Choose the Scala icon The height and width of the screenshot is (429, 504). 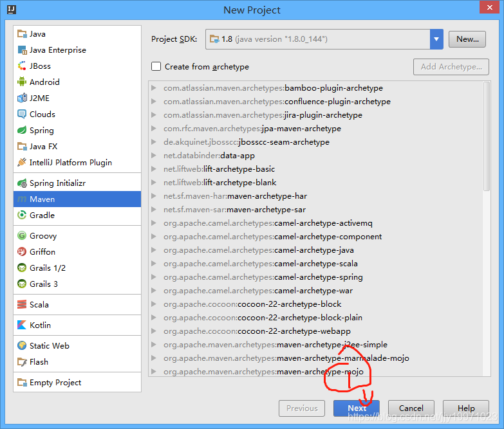(x=22, y=304)
